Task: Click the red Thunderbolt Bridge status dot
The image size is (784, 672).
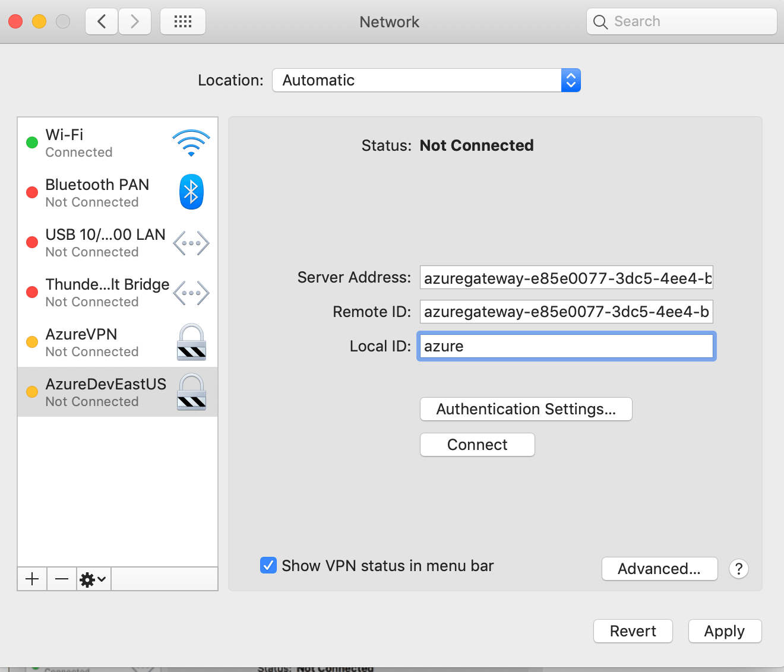Action: [32, 292]
